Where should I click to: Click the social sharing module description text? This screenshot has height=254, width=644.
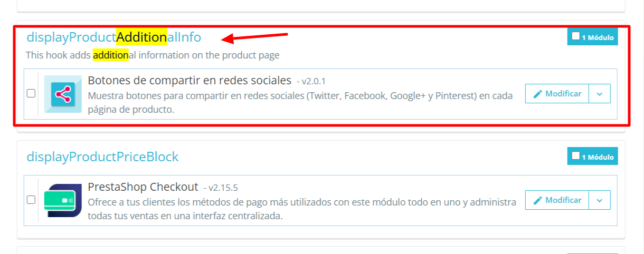point(300,103)
